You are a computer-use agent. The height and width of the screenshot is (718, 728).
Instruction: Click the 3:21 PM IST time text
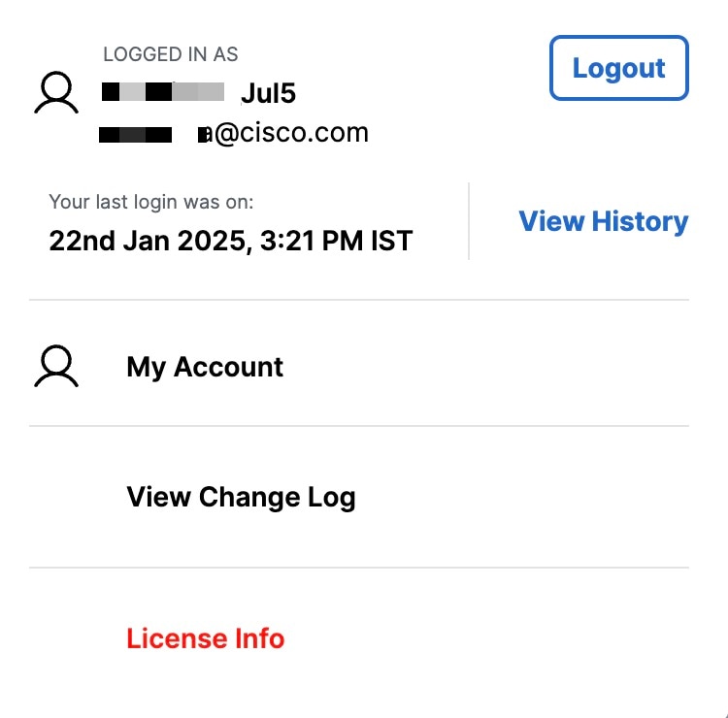[336, 241]
